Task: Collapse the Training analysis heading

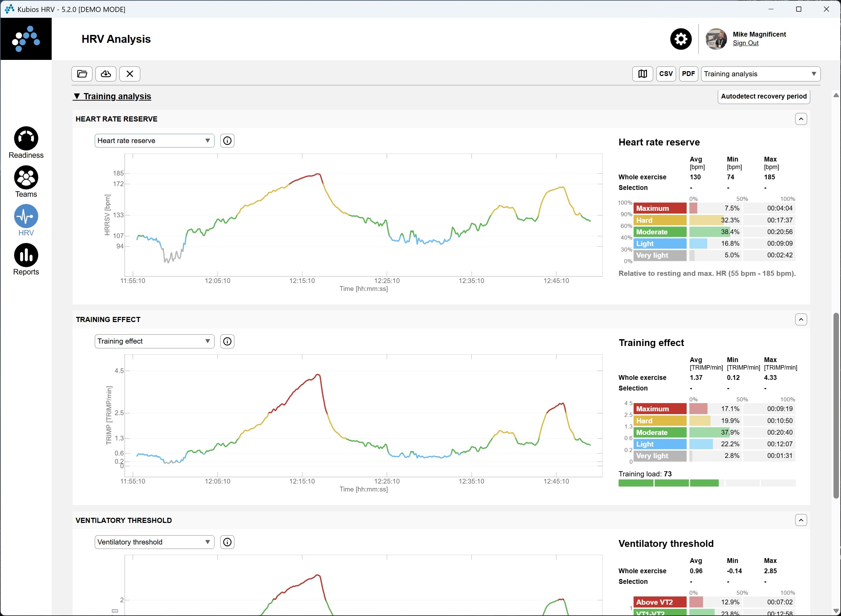Action: pyautogui.click(x=112, y=96)
